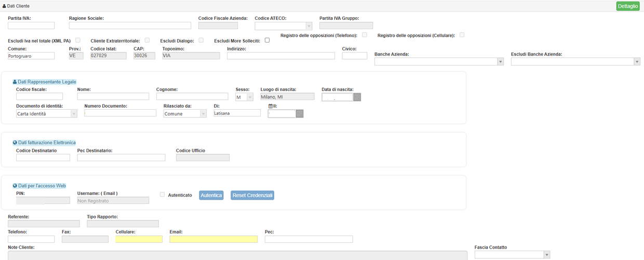Viewport: 644px width, 260px height.
Task: Click the Cognome input field
Action: 192,96
